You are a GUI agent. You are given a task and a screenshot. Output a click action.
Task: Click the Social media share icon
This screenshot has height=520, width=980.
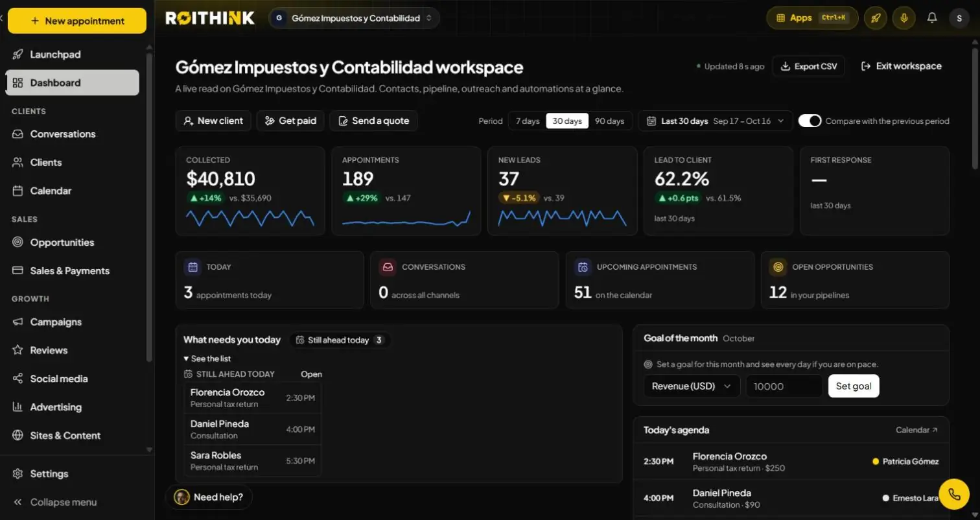pyautogui.click(x=18, y=379)
